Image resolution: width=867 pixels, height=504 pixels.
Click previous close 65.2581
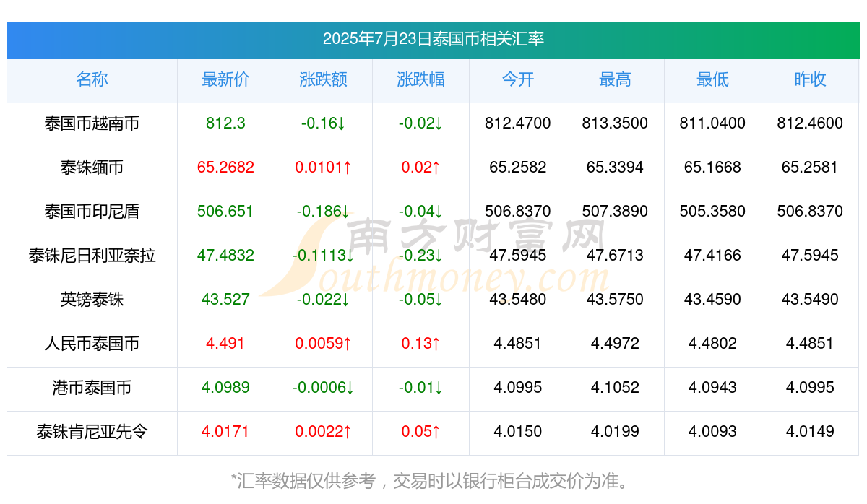point(810,168)
